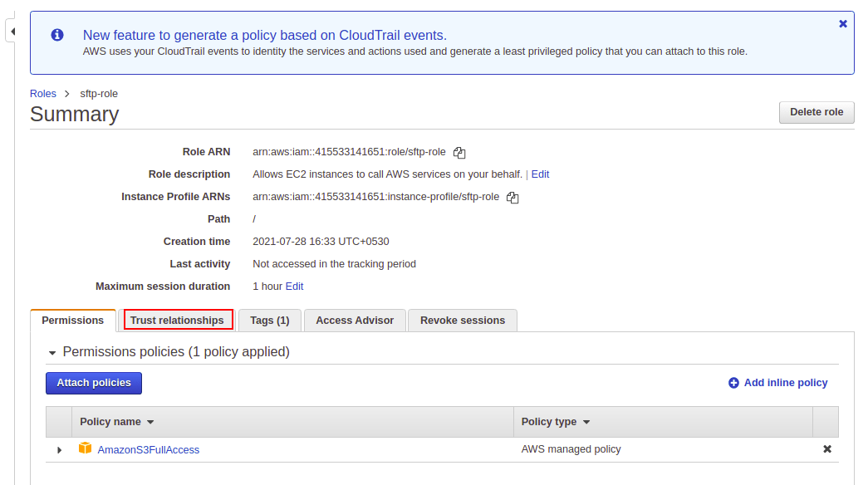Click the Summary page heading
Screen dimensions: 868x485
coord(74,114)
